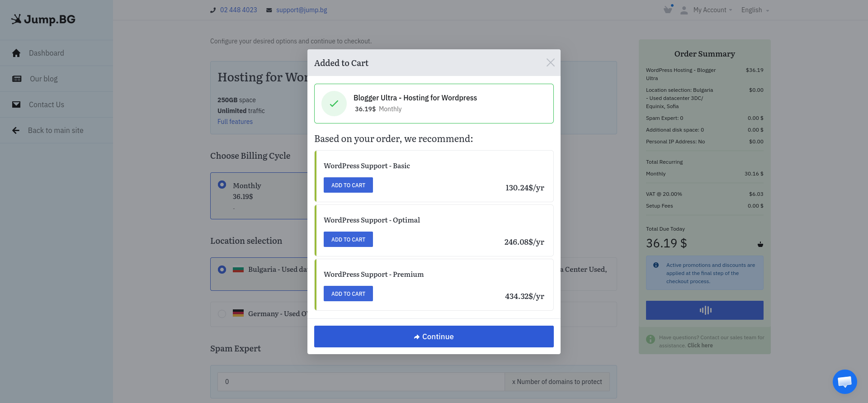The height and width of the screenshot is (403, 868).
Task: Click the 434.32$/yr price text
Action: (524, 296)
